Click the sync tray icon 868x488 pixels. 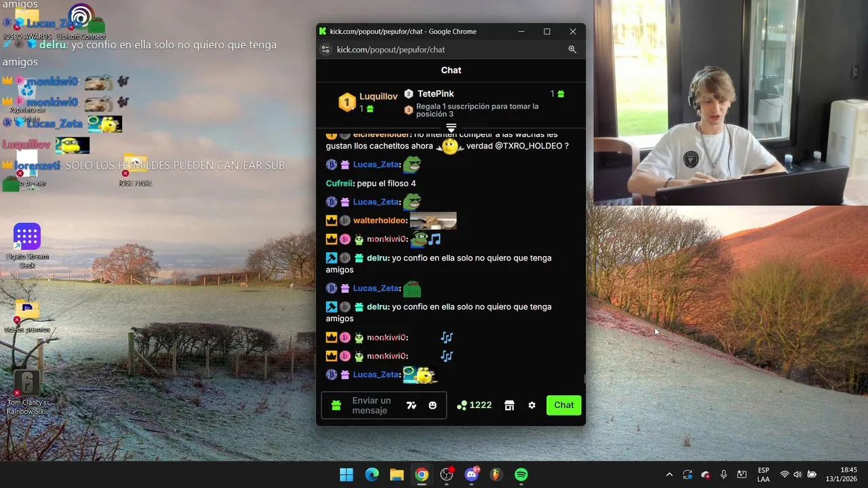tap(688, 474)
